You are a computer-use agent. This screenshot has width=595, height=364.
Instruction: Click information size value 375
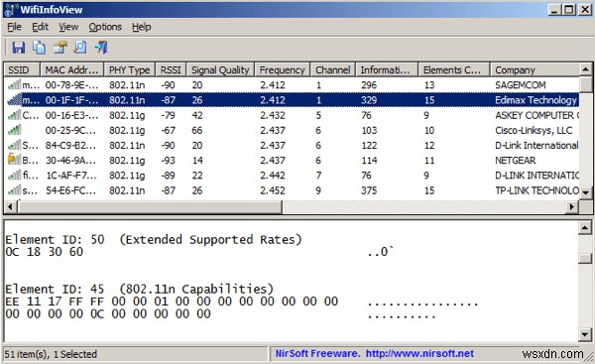(x=369, y=190)
